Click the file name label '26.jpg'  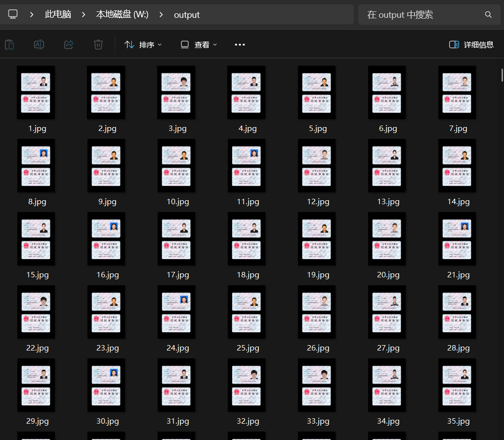[x=318, y=348]
